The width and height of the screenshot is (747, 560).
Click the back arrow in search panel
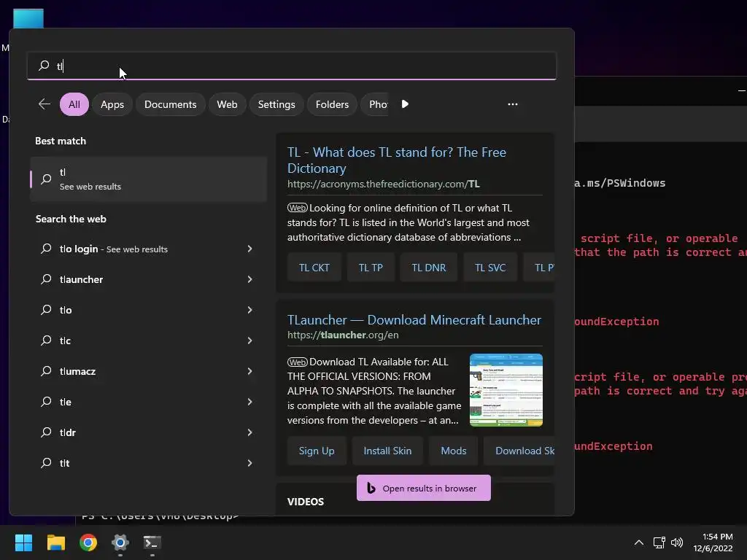coord(44,104)
